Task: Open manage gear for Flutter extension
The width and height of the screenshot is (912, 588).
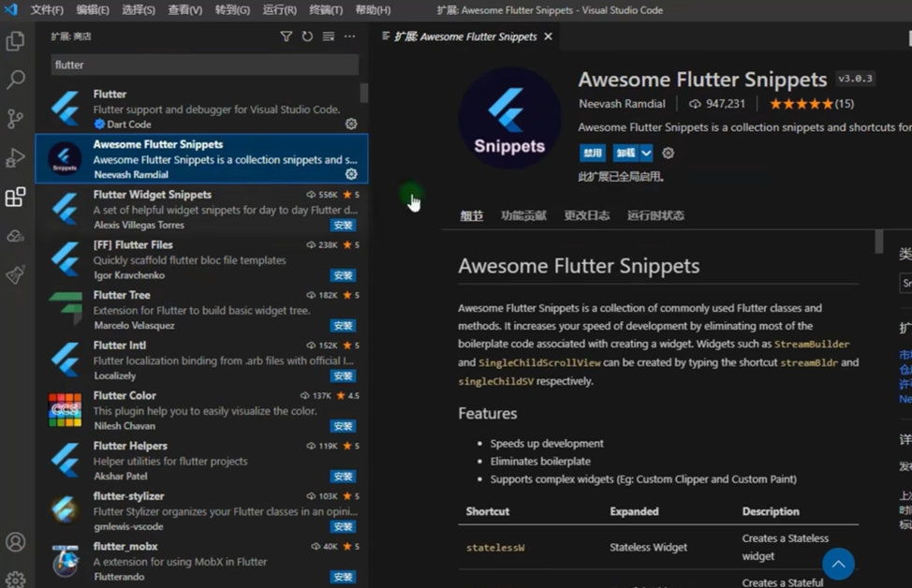Action: [351, 124]
